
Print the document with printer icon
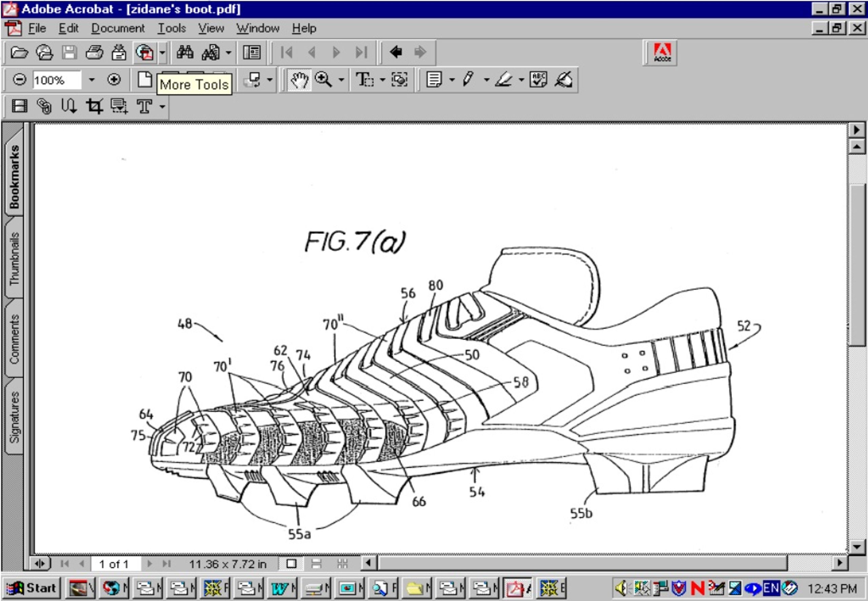coord(94,52)
